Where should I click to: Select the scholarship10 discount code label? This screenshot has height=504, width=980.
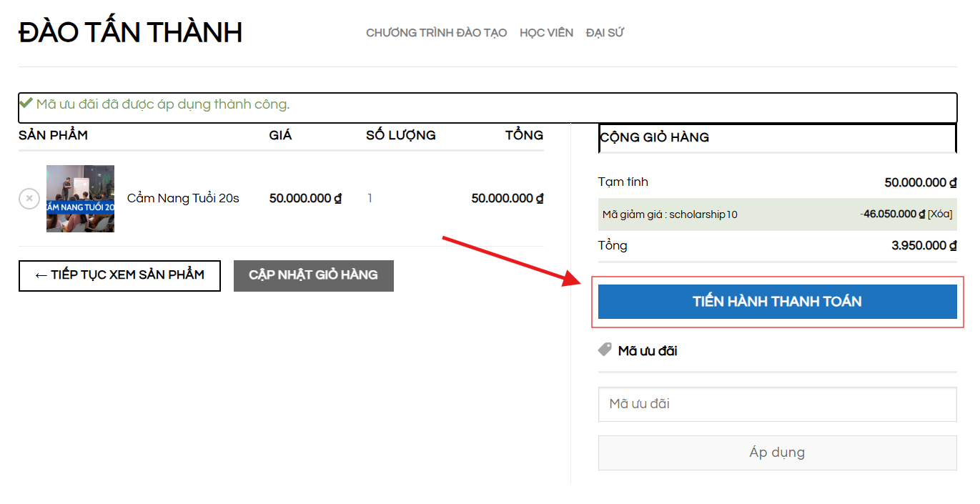pyautogui.click(x=670, y=214)
